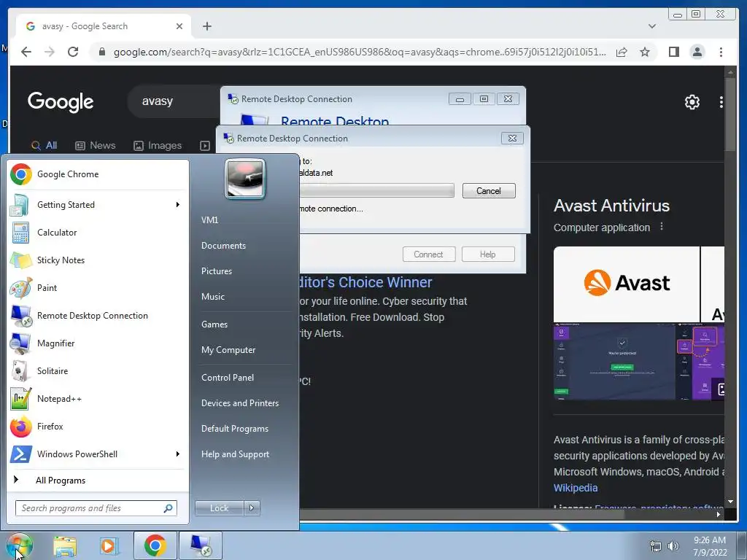Switch to Chrome via taskbar button

click(x=155, y=545)
